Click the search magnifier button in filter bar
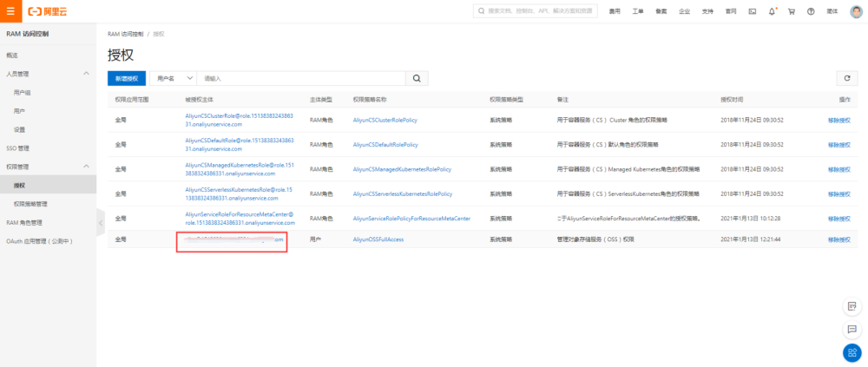Screen dimensions: 868x367 (417, 79)
